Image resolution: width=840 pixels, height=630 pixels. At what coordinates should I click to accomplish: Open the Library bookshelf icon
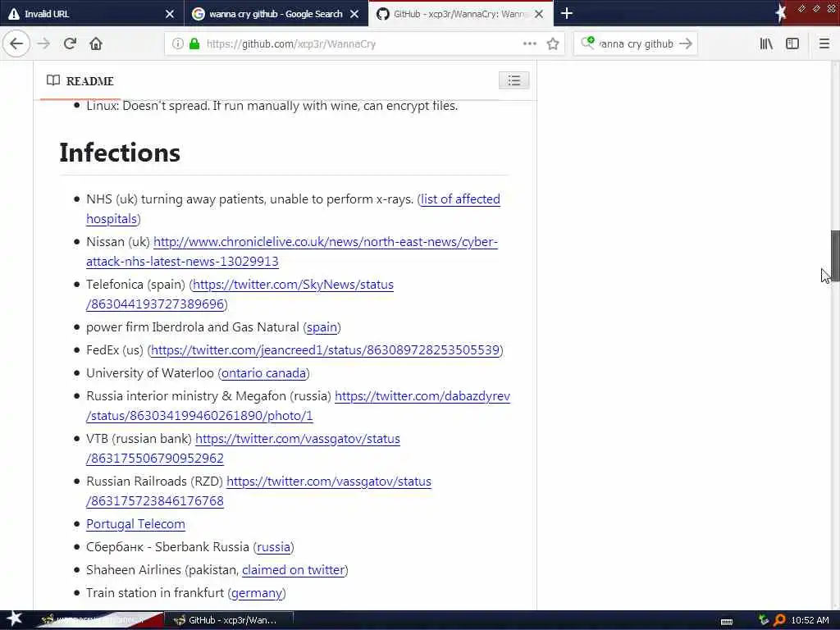coord(766,44)
